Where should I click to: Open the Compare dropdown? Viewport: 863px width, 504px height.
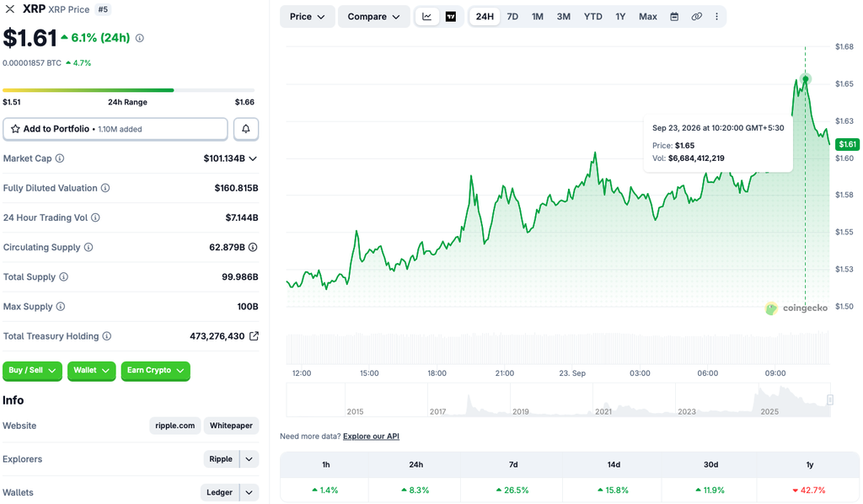point(373,17)
